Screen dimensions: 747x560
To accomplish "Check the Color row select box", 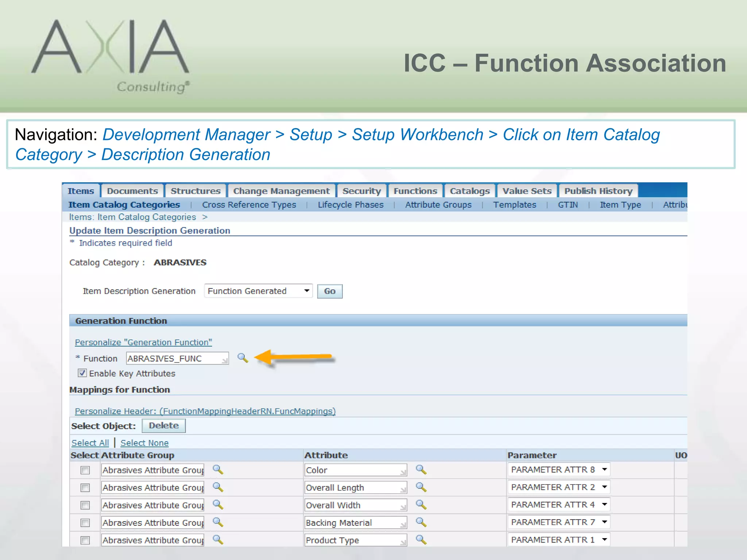I will (85, 470).
